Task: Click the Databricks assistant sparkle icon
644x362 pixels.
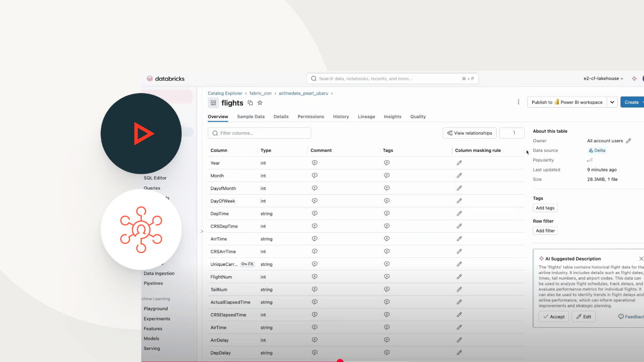Action: tap(634, 78)
